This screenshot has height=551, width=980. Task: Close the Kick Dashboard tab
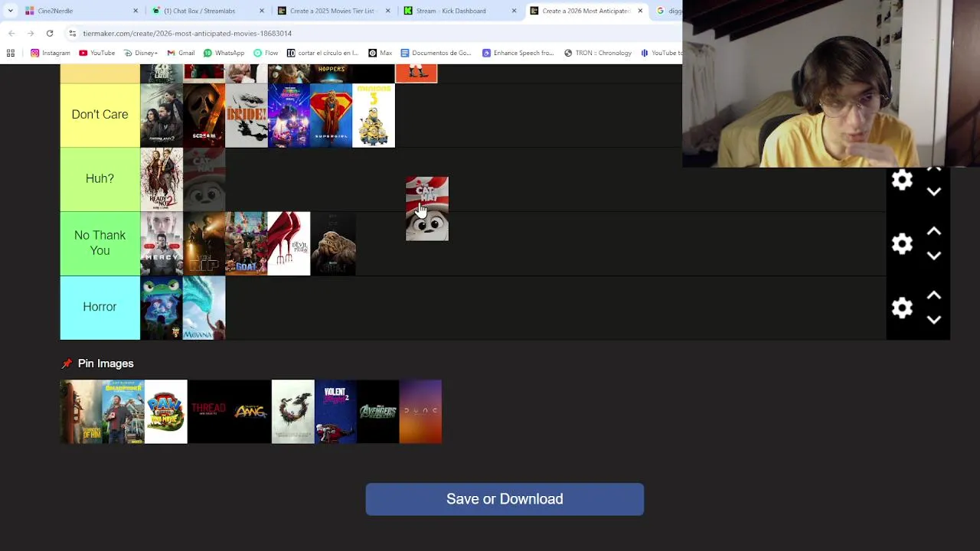click(514, 11)
